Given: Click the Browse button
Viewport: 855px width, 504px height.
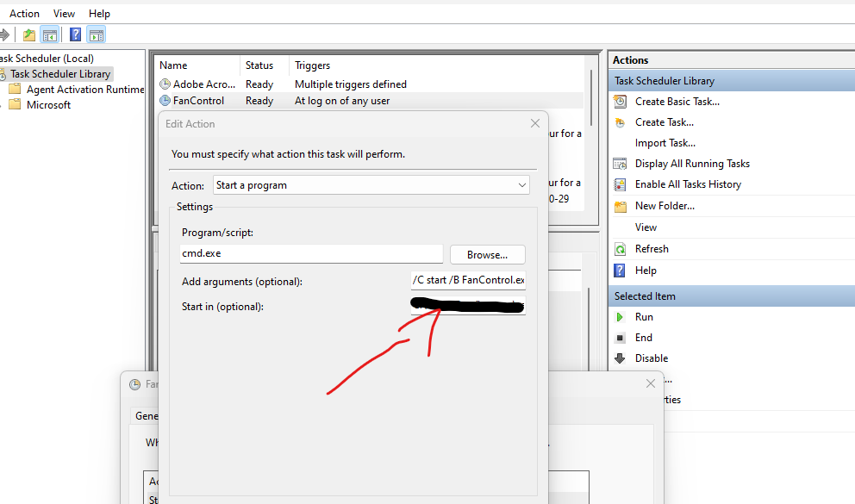Looking at the screenshot, I should (x=487, y=254).
